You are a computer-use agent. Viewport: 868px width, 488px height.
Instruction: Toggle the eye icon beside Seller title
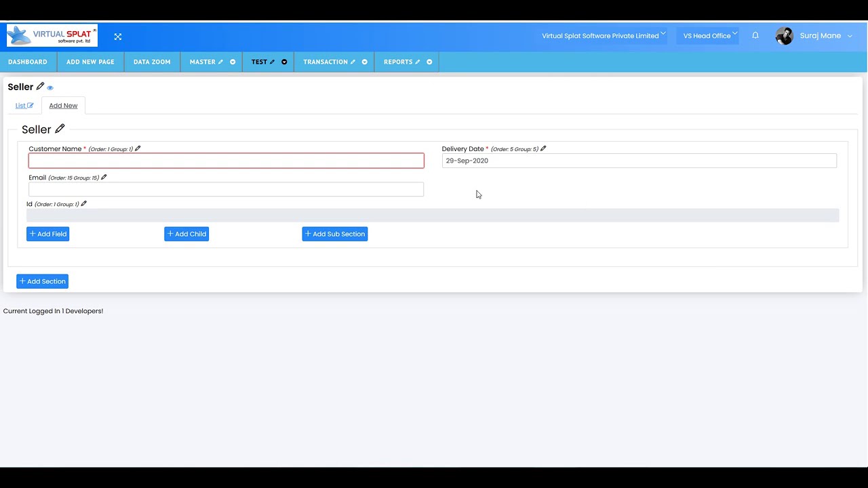point(50,87)
